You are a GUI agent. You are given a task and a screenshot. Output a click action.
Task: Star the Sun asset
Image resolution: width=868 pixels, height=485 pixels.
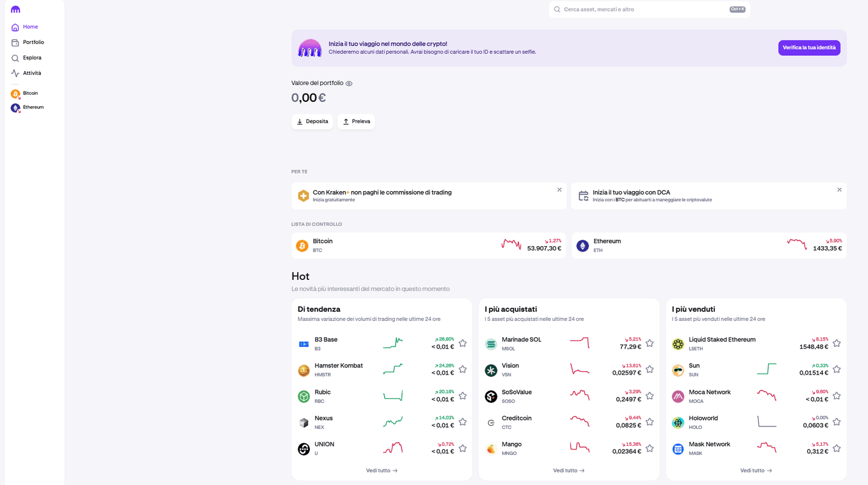[x=837, y=369]
